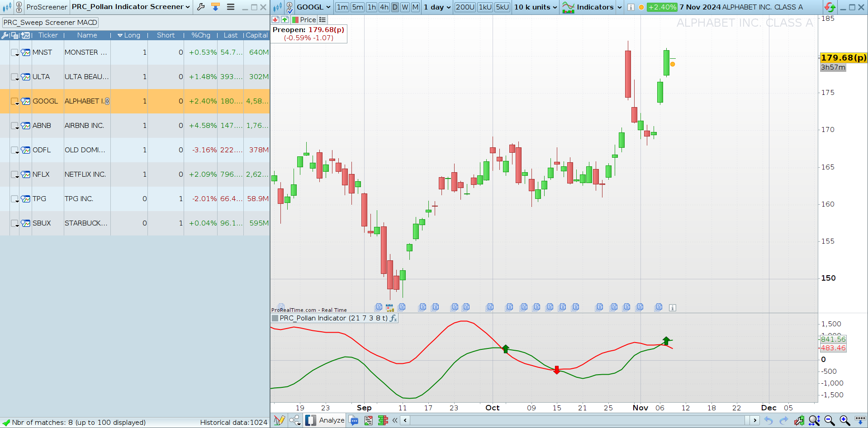Sort by the Long column header
This screenshot has height=428, width=868.
click(129, 35)
